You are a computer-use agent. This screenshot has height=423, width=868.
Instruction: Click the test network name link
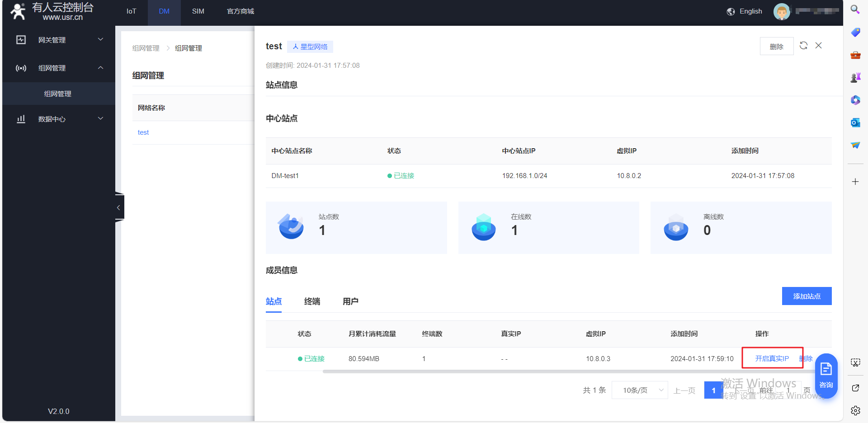143,132
